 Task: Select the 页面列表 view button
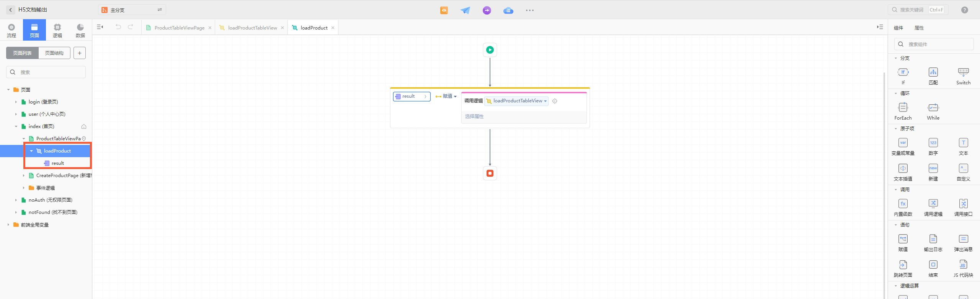point(22,53)
